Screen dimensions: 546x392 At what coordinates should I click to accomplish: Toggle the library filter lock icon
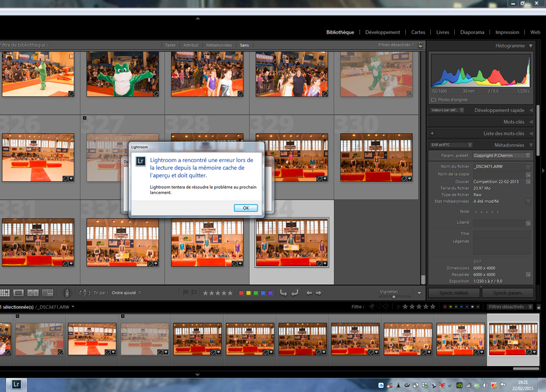tap(420, 45)
